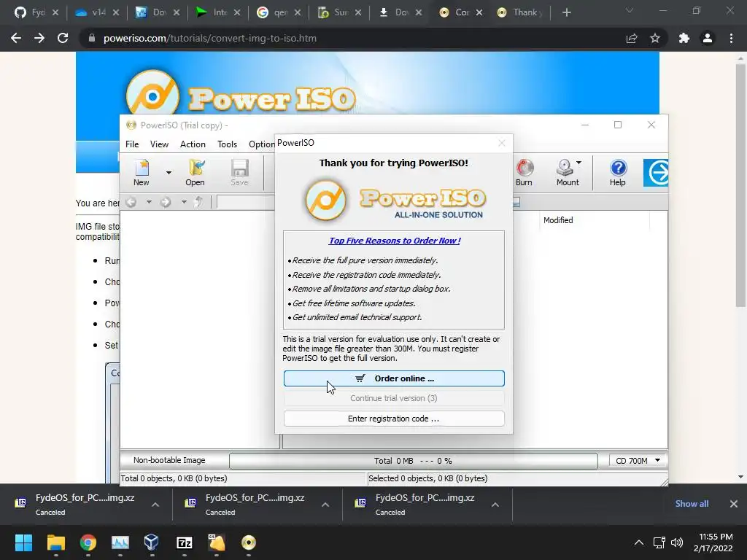Open the Windows Start menu
Screen dimensions: 747x560
(23, 542)
